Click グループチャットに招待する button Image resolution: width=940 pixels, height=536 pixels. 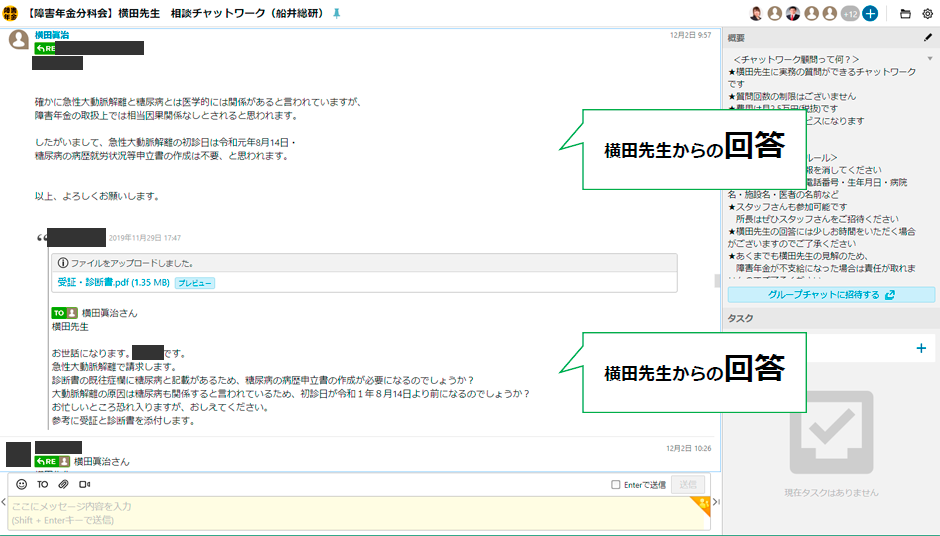pos(831,294)
